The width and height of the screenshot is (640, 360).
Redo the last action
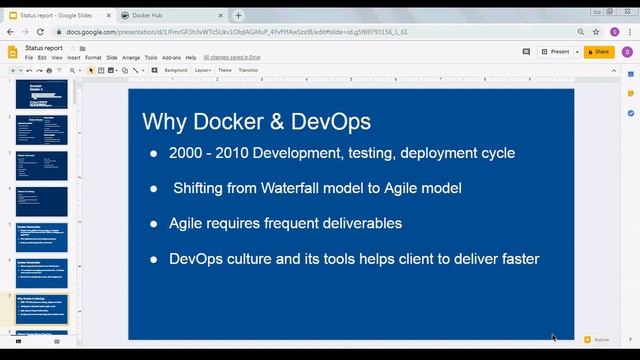(39, 71)
